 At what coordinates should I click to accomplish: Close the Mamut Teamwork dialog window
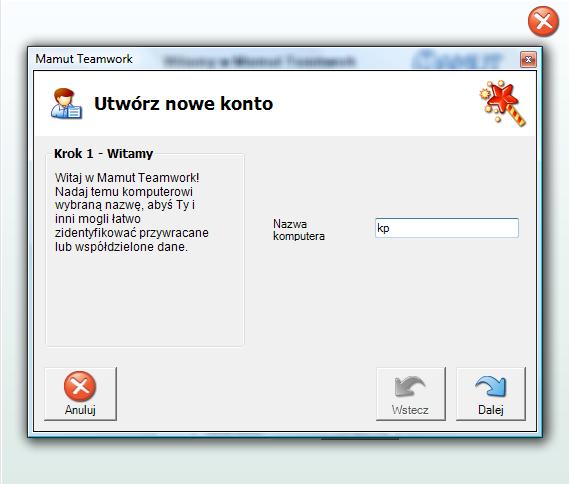point(528,59)
